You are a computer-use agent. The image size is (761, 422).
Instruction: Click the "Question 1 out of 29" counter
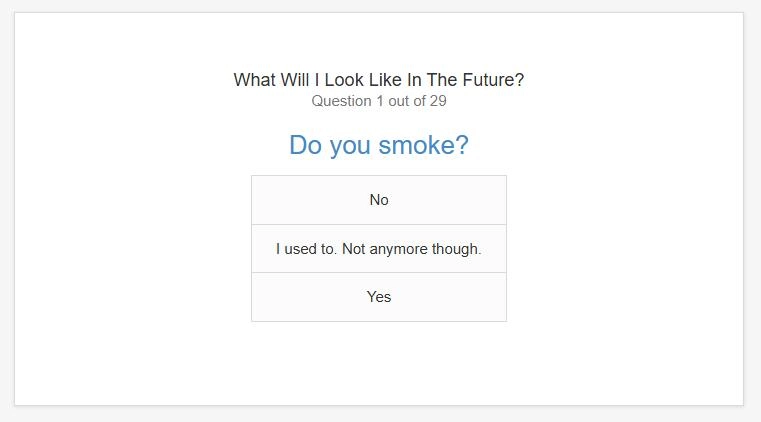pos(379,101)
